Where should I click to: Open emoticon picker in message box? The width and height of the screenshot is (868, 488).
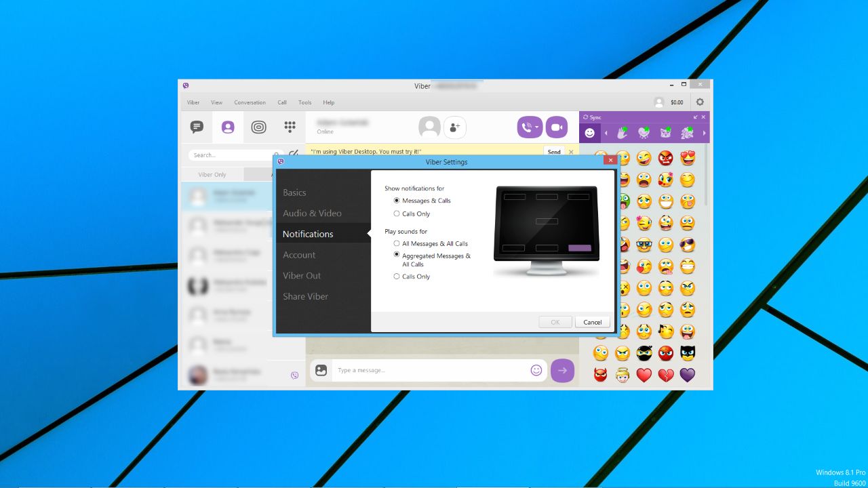pyautogui.click(x=536, y=370)
